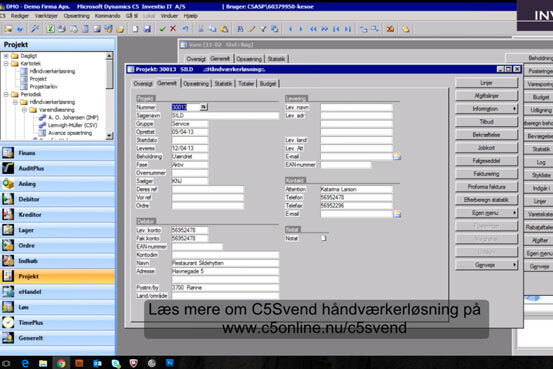The image size is (553, 369).
Task: Open Debitor module in sidebar
Action: tap(58, 199)
